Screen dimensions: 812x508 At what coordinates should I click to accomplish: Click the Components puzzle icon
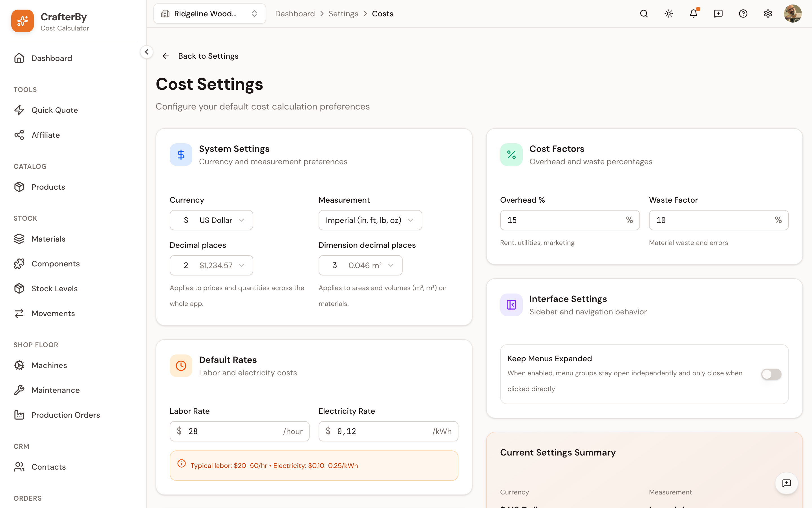[x=19, y=264]
